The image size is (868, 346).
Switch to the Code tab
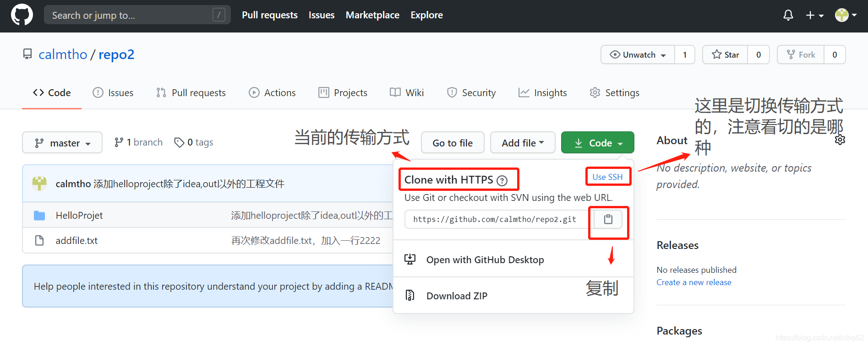pos(52,93)
